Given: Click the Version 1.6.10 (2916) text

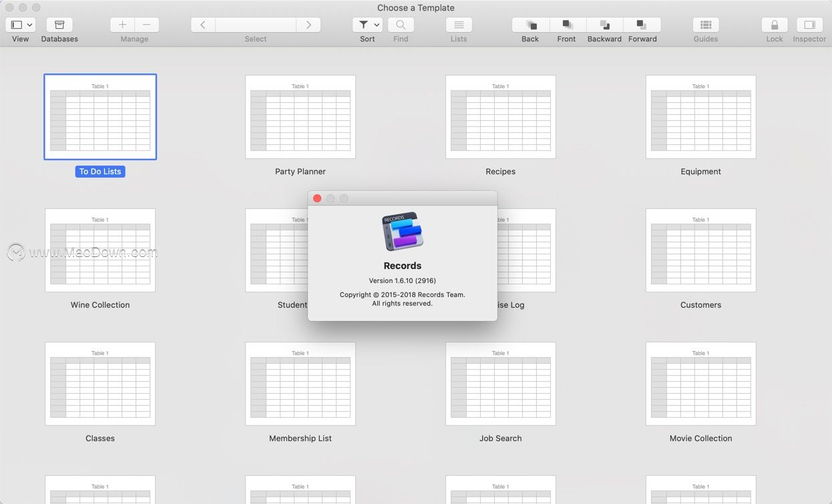Looking at the screenshot, I should click(x=403, y=280).
